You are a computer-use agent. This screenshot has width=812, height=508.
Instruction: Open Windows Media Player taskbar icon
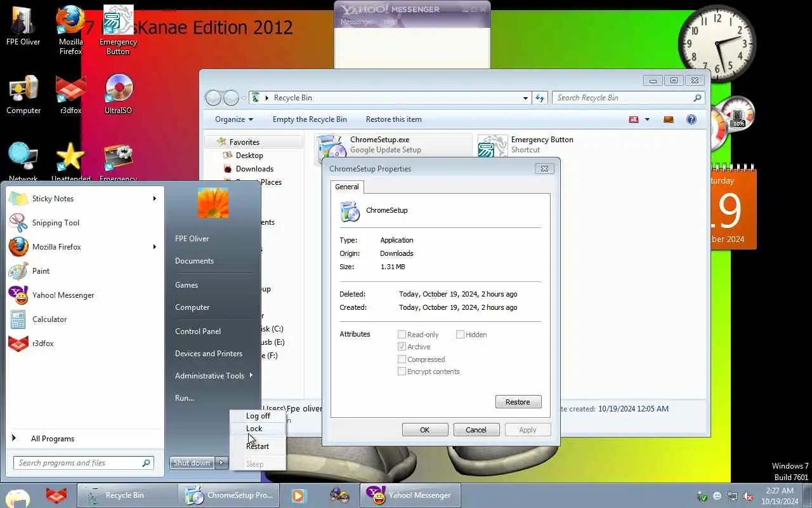[299, 495]
